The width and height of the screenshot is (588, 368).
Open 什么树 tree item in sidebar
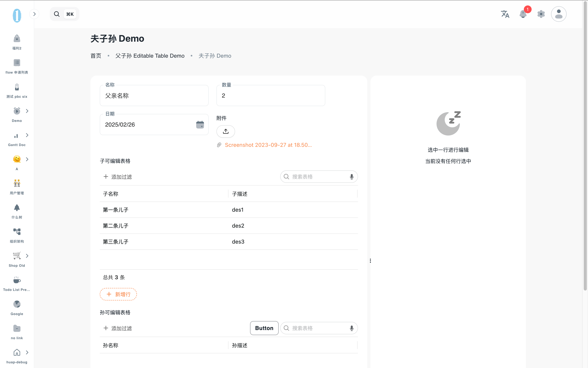pos(17,211)
